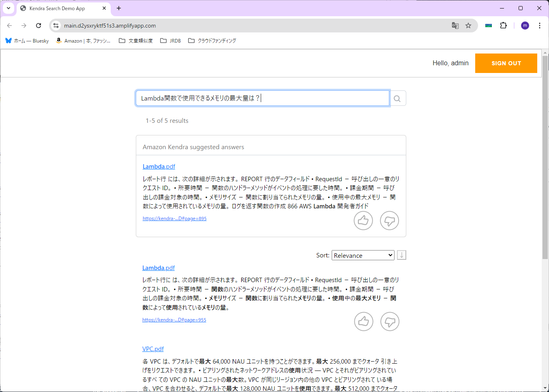The width and height of the screenshot is (549, 392).
Task: Close the Kendra Search Demo App tab
Action: point(104,8)
